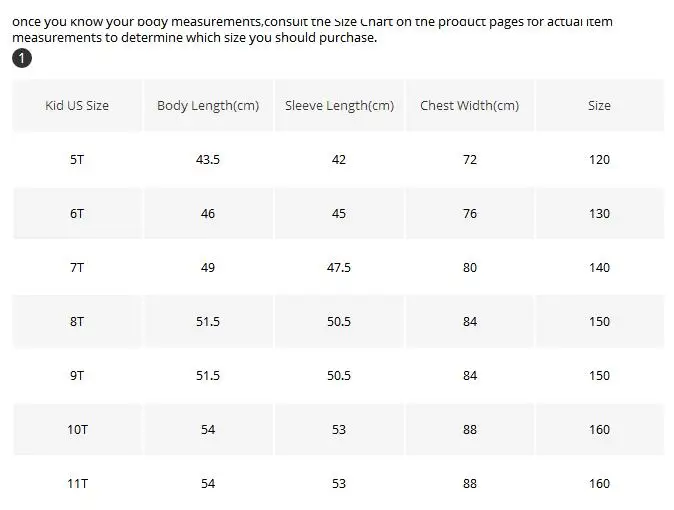Click the instruction text about size chart
This screenshot has height=510, width=674.
[312, 30]
